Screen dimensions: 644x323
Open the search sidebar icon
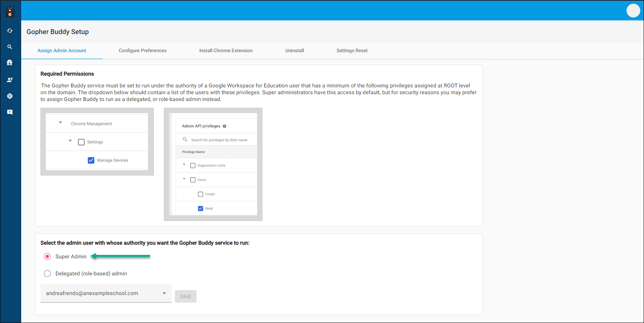coord(10,47)
